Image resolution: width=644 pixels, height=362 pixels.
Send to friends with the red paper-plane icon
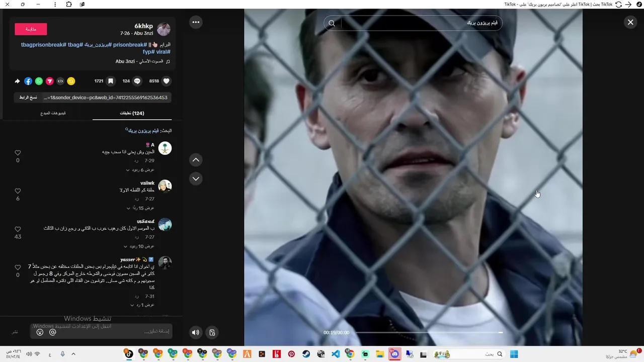49,81
